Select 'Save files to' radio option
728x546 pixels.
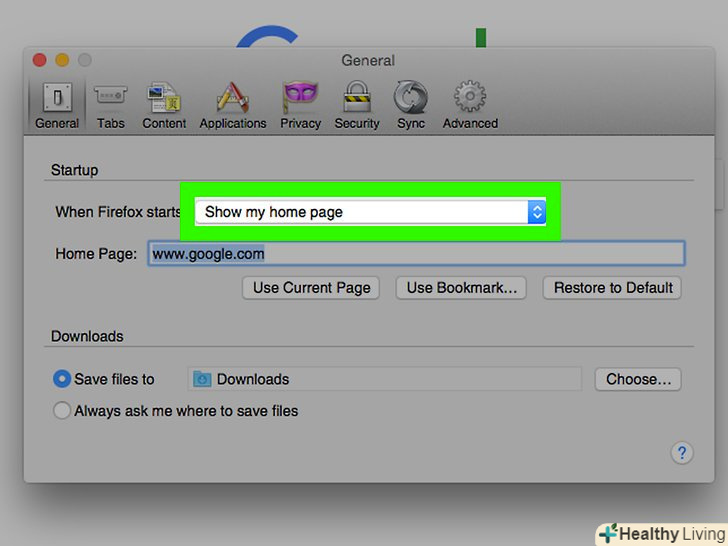click(x=62, y=379)
